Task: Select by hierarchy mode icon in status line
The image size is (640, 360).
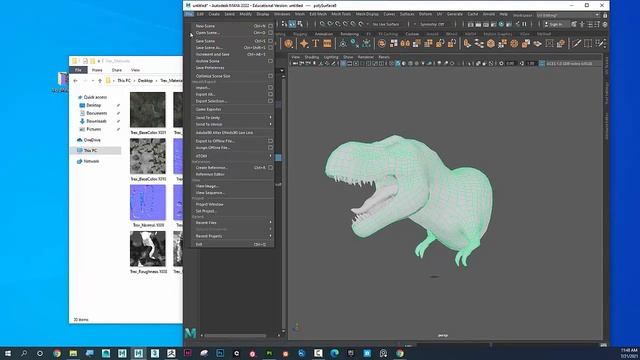Action: coord(284,24)
